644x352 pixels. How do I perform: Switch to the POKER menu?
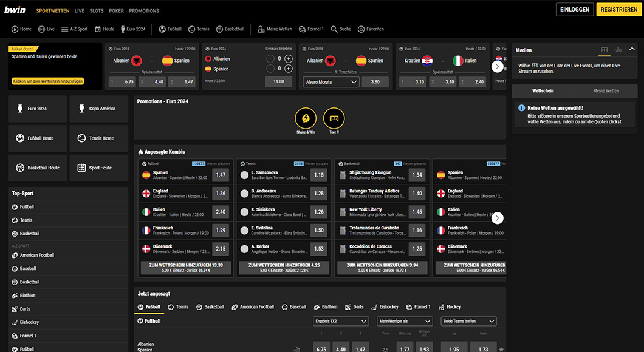pos(116,11)
